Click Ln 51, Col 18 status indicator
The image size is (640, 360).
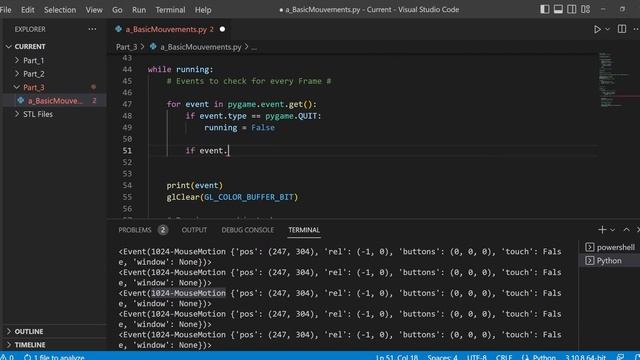coord(397,357)
